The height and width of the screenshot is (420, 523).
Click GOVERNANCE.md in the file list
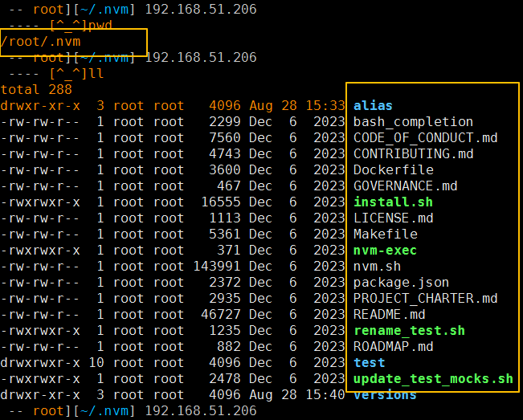click(405, 186)
